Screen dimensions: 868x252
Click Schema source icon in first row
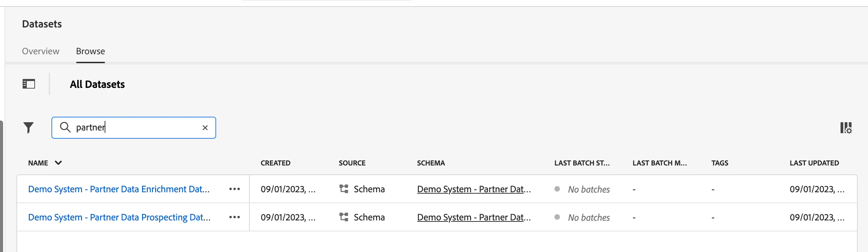click(x=344, y=189)
